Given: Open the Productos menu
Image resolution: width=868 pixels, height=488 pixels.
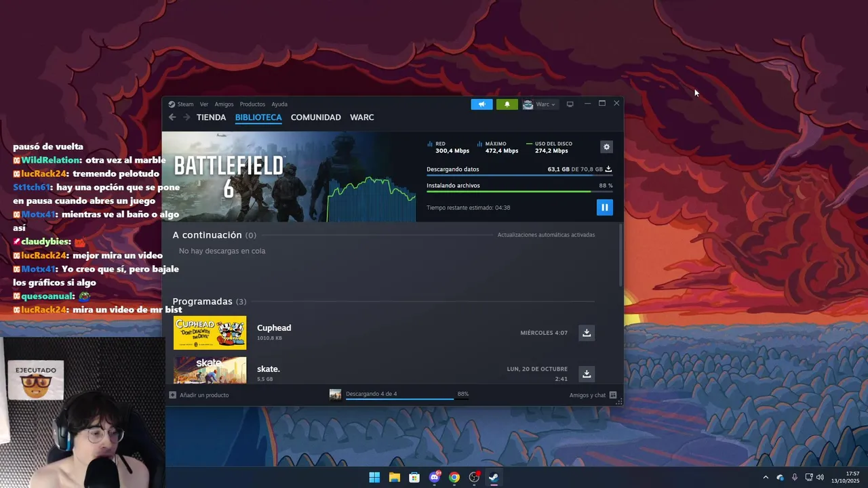Looking at the screenshot, I should (x=252, y=104).
